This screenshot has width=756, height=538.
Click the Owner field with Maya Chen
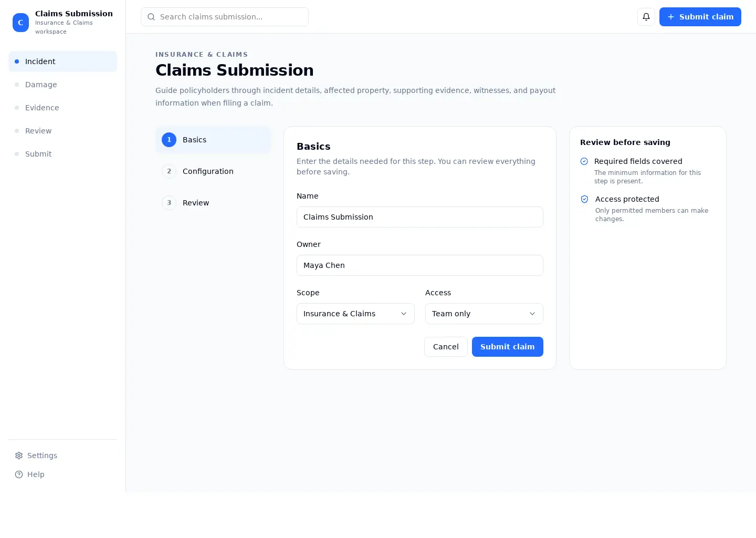point(420,265)
